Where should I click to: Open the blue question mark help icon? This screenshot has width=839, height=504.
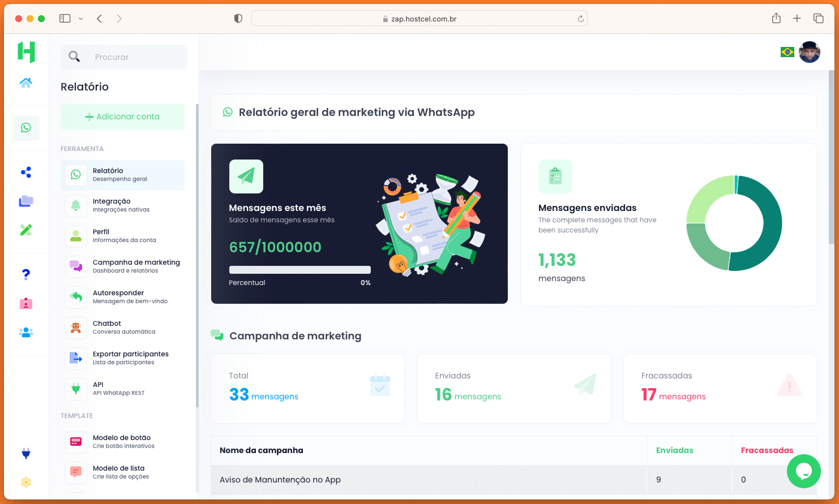click(26, 274)
